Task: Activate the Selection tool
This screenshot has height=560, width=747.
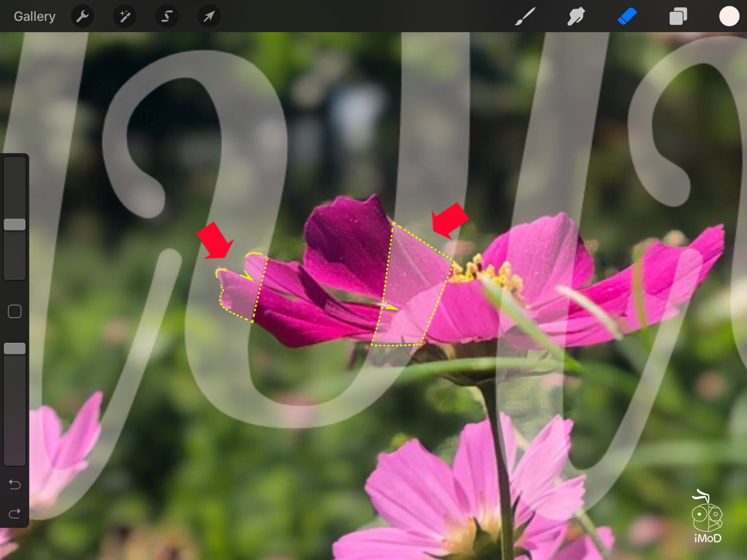Action: click(166, 16)
